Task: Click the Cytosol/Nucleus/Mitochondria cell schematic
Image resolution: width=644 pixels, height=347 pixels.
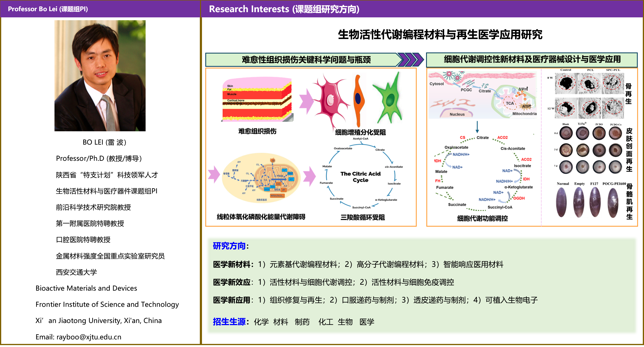Action: click(483, 95)
